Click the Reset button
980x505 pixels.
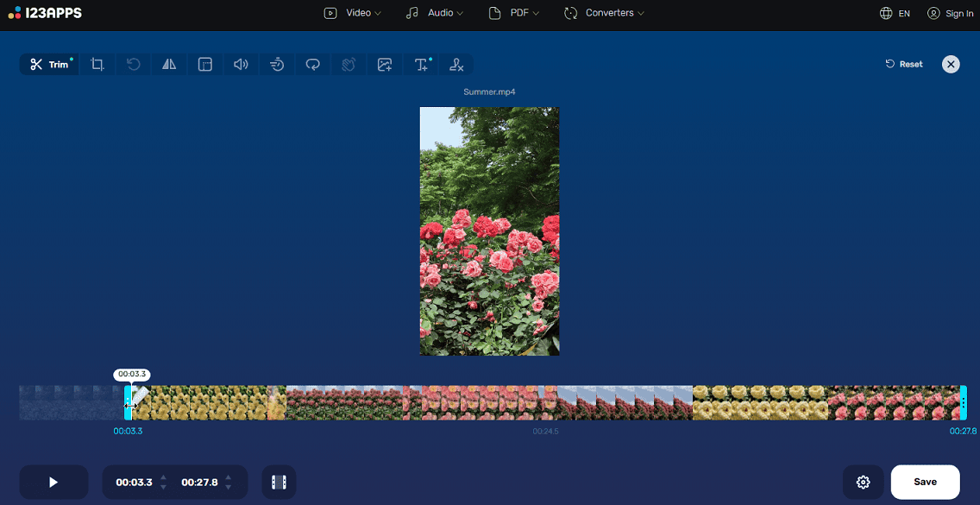(x=904, y=64)
